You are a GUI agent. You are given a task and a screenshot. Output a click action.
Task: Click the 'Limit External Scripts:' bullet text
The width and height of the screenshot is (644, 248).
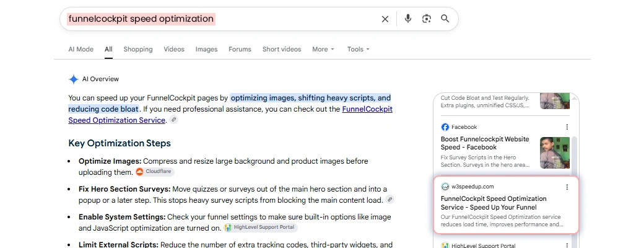119,244
